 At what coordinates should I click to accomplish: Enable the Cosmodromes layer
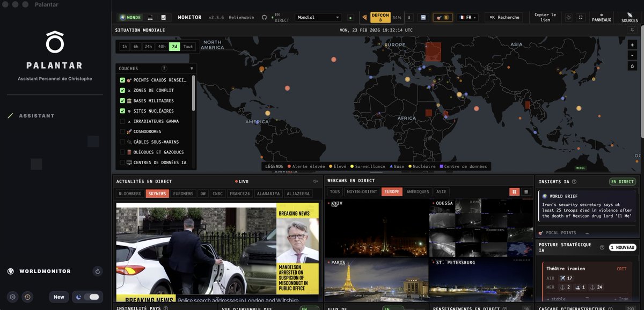point(122,131)
